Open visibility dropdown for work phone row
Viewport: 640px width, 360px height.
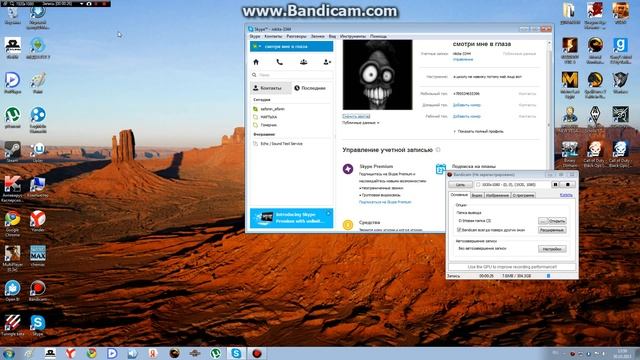[x=527, y=117]
